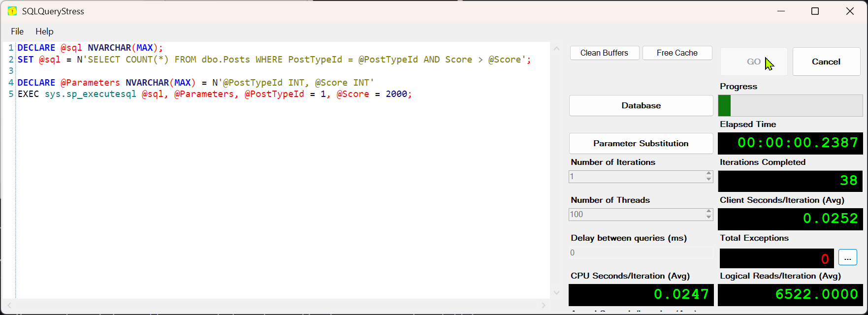
Task: Open exceptions details with ellipsis button
Action: tap(847, 258)
